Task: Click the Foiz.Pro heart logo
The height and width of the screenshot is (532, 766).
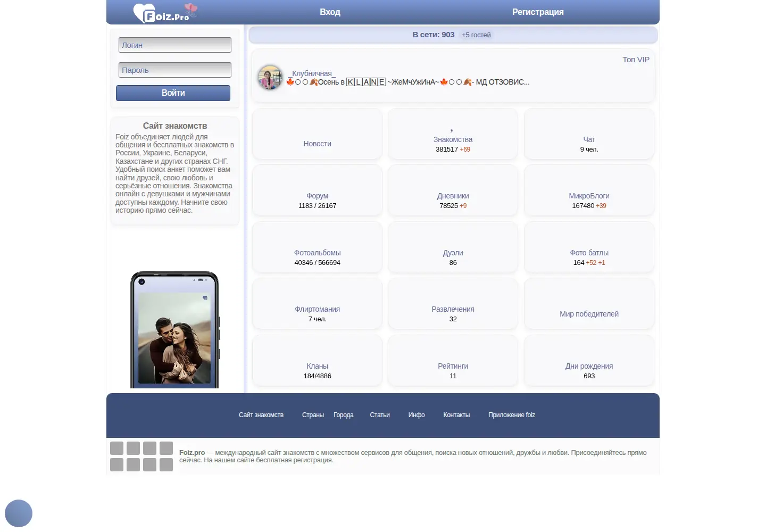Action: pyautogui.click(x=165, y=13)
